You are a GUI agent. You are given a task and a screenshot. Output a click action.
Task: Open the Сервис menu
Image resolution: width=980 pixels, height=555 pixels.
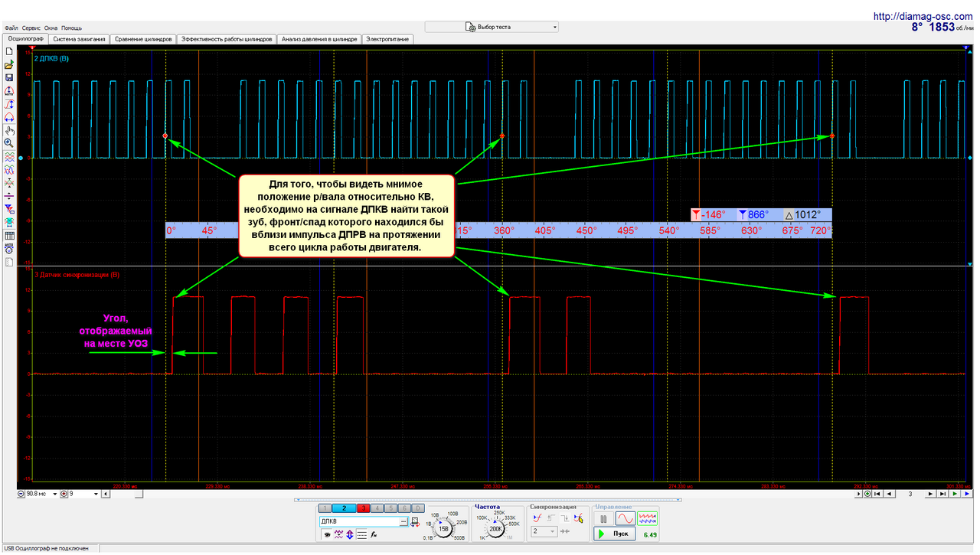(31, 28)
